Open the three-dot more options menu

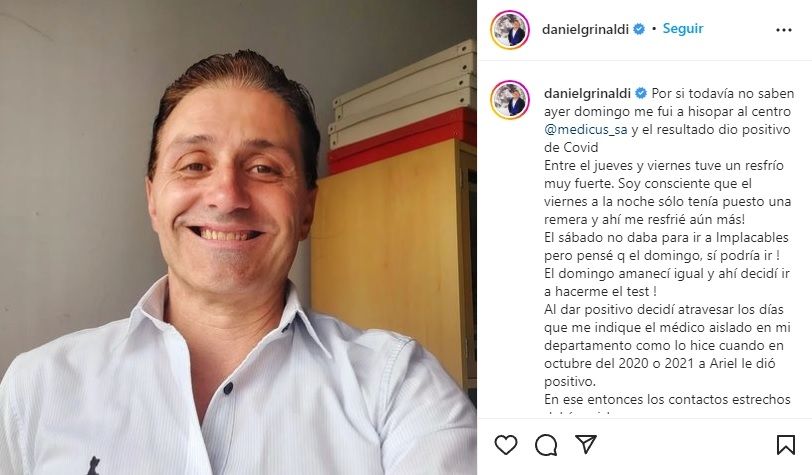pyautogui.click(x=784, y=30)
